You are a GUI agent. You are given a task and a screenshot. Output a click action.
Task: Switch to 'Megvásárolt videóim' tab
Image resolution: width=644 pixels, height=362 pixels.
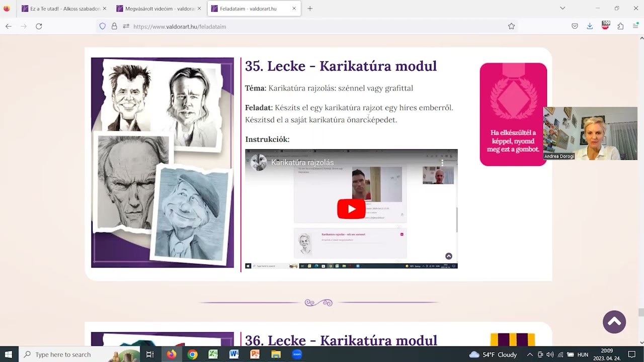click(158, 9)
